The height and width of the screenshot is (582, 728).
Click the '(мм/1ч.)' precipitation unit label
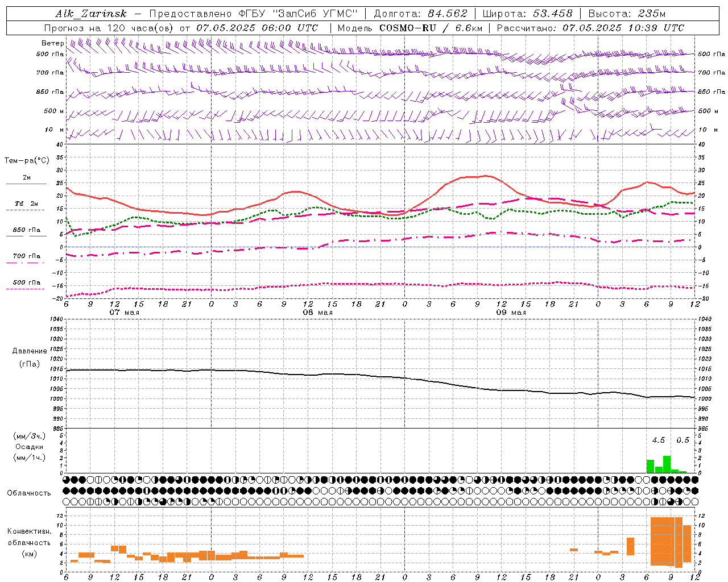(30, 458)
